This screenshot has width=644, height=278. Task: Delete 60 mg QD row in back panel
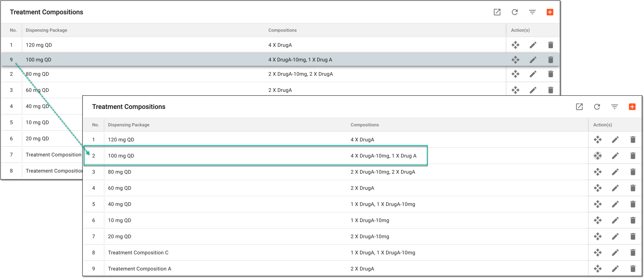pos(551,90)
